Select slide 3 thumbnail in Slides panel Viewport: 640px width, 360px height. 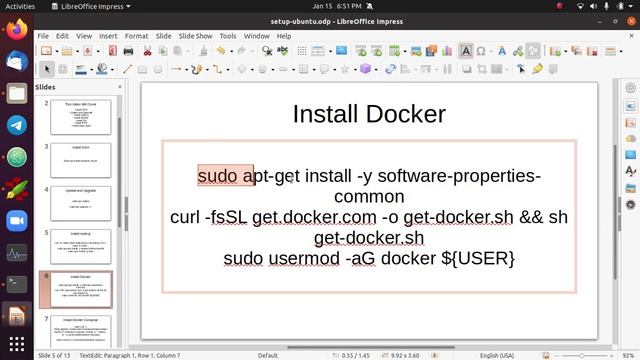click(x=80, y=160)
